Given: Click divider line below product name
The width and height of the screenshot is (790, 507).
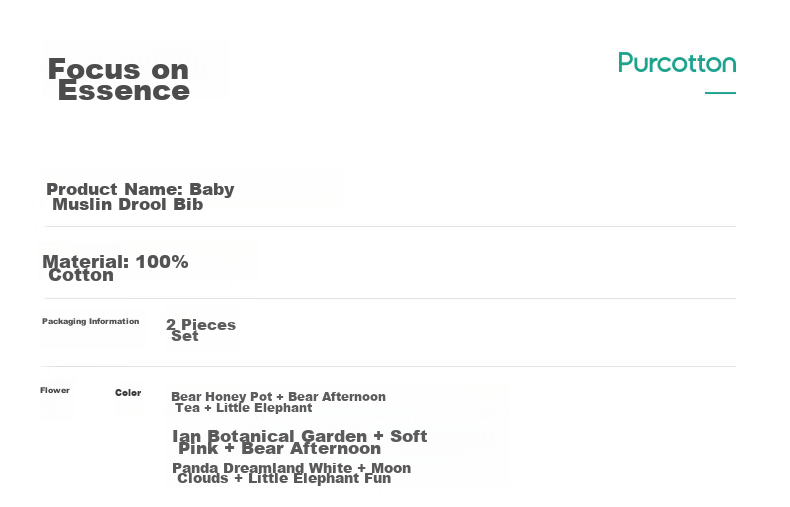Looking at the screenshot, I should [x=390, y=226].
